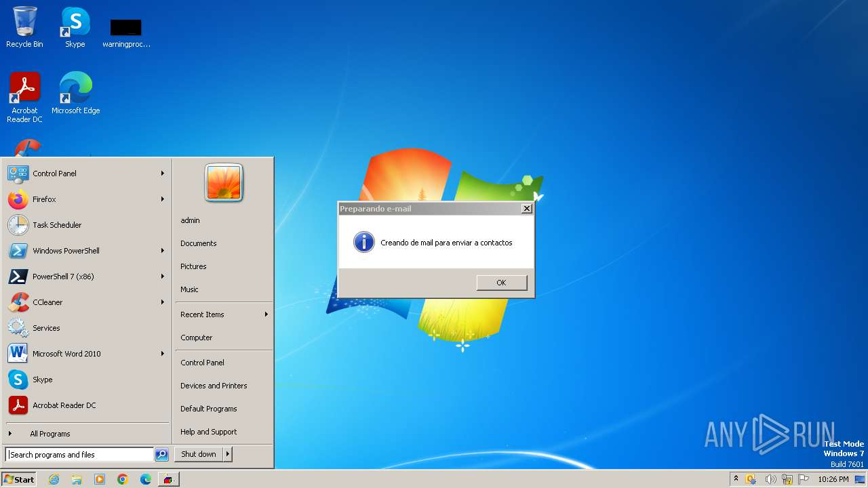Open Recycle Bin desktop icon
Viewport: 868px width, 488px height.
[24, 27]
